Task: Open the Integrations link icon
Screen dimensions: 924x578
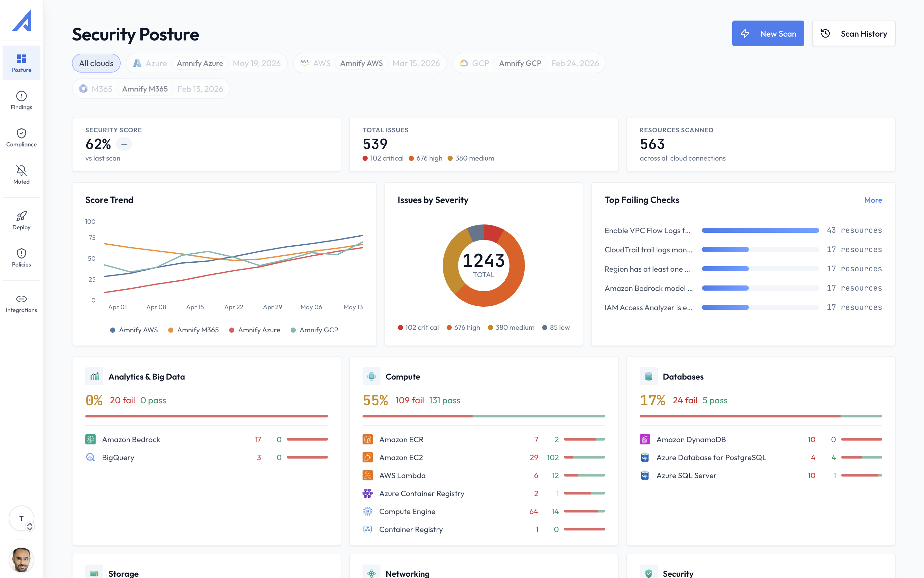Action: [x=21, y=299]
